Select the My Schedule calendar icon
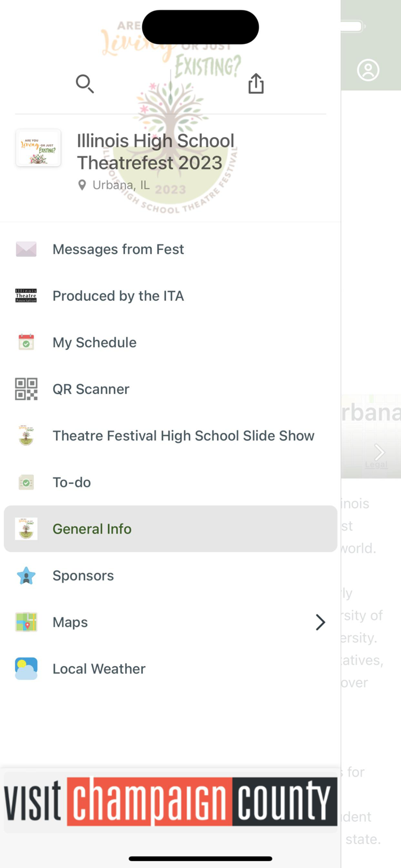 pos(25,342)
